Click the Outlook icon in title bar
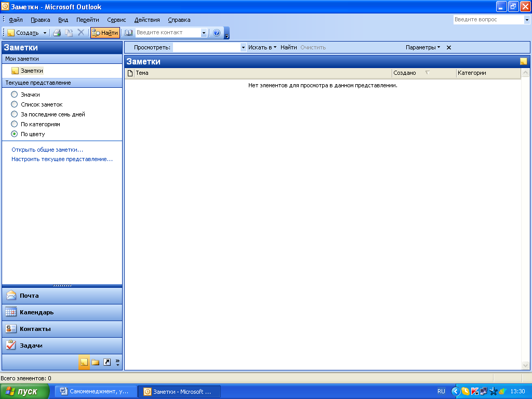The width and height of the screenshot is (532, 399). tap(5, 6)
